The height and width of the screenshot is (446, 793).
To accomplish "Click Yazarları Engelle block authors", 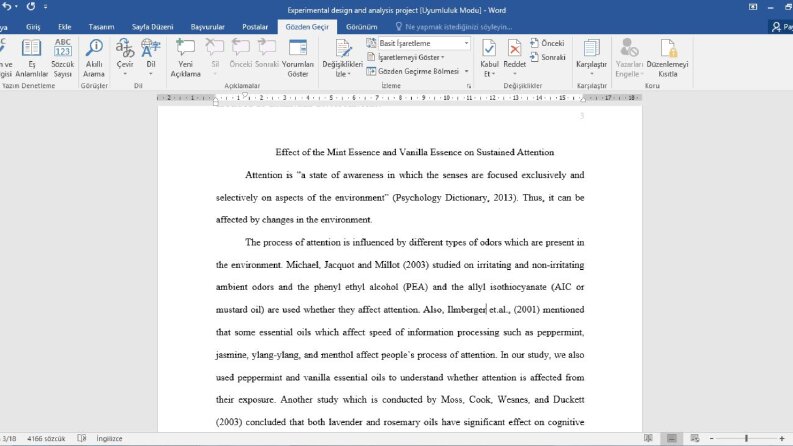I will point(629,58).
